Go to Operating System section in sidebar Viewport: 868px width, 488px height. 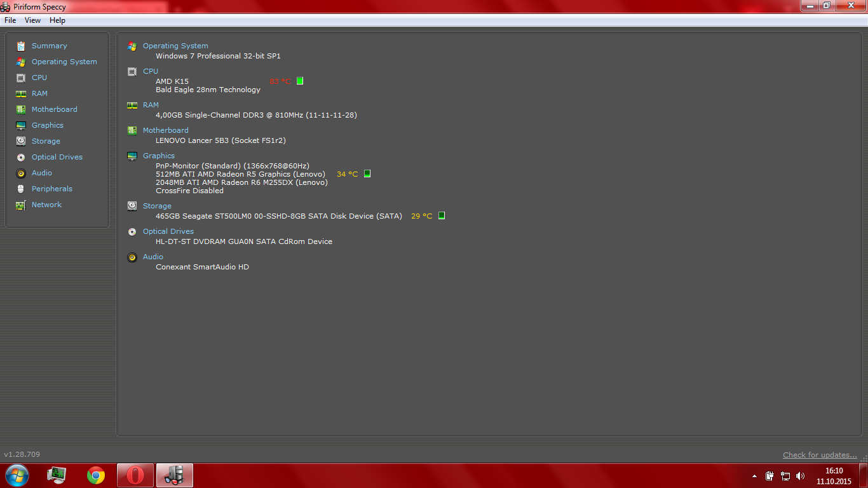(64, 62)
